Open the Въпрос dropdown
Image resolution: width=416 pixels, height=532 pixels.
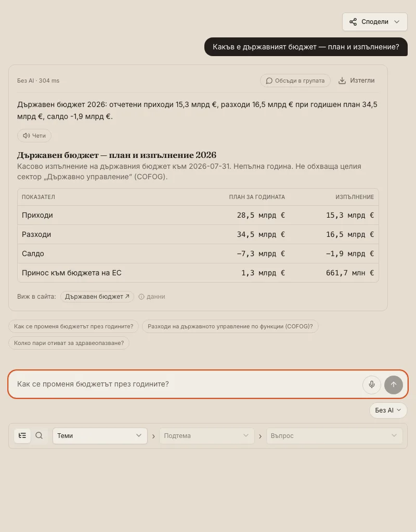coord(334,436)
